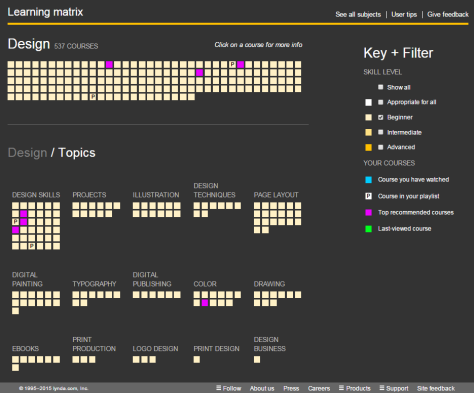This screenshot has width=474, height=393.
Task: Go back to Design breadcrumb link
Action: 27,153
